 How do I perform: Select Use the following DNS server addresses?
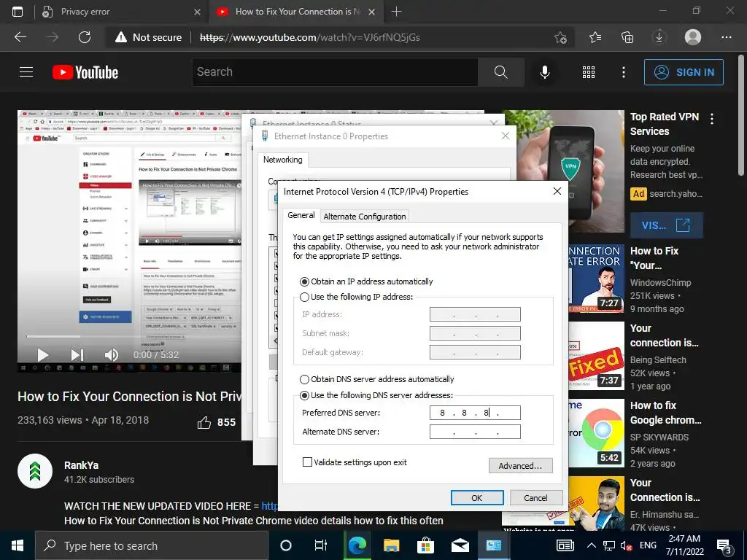click(x=304, y=395)
